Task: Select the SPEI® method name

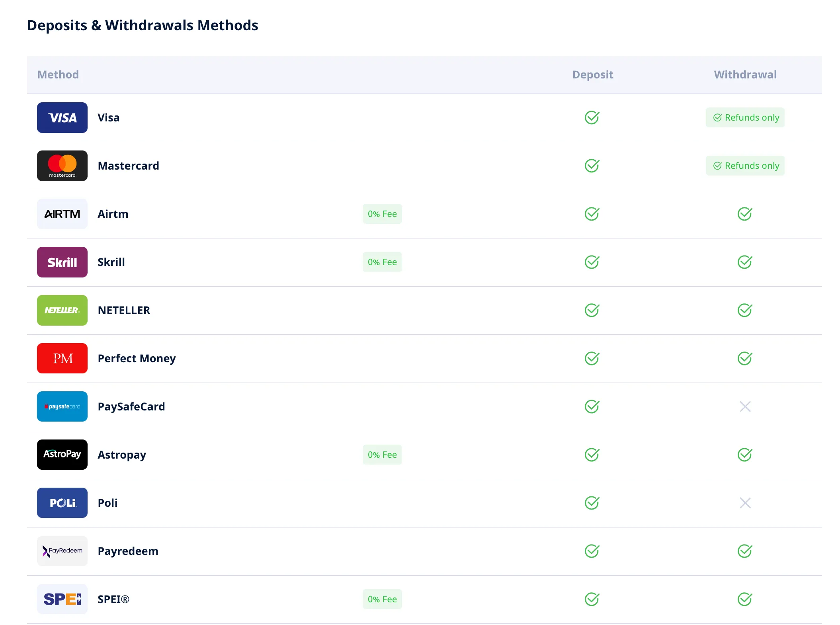Action: click(113, 599)
